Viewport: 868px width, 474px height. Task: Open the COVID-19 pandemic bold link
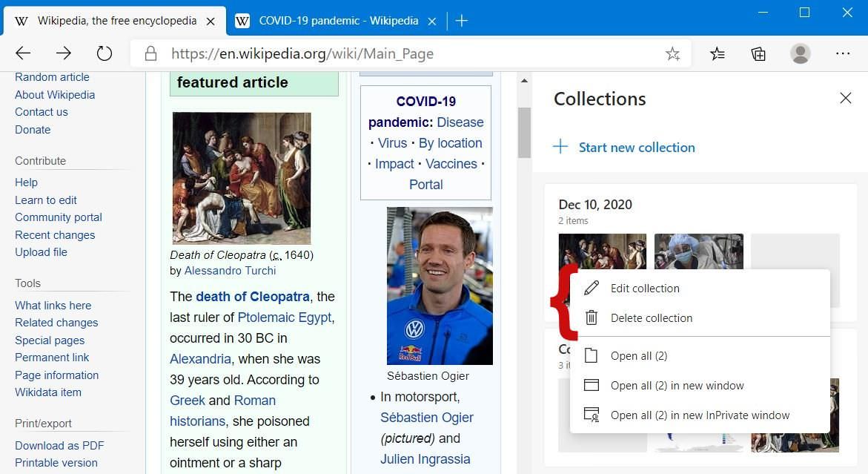(412, 112)
